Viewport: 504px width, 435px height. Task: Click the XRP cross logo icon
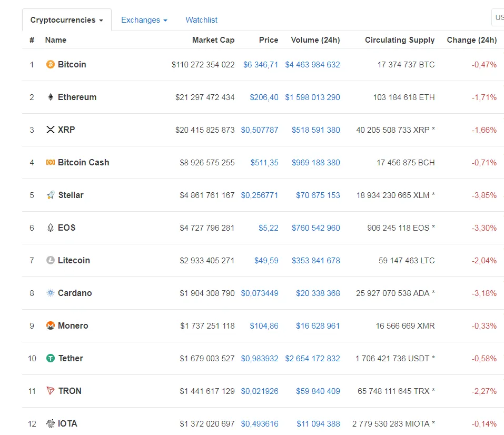51,130
